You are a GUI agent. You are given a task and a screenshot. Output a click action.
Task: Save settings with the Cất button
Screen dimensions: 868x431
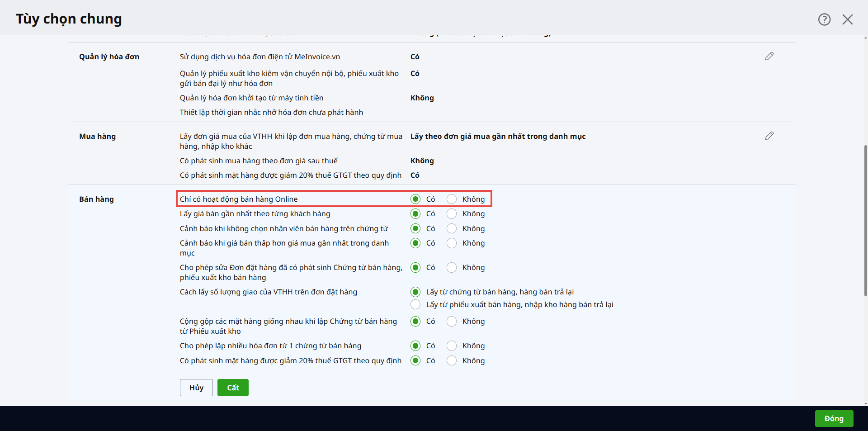point(233,388)
